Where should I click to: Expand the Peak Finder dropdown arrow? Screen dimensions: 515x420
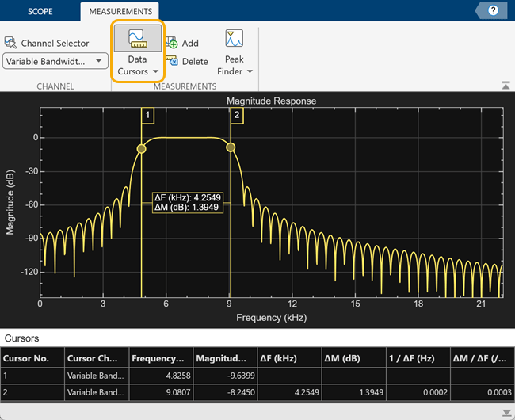(x=250, y=71)
